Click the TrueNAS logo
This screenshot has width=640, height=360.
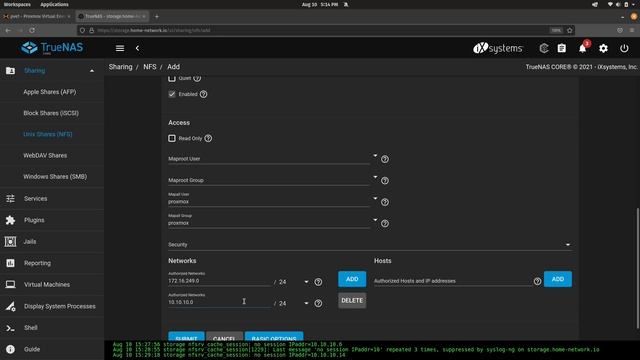coord(52,48)
